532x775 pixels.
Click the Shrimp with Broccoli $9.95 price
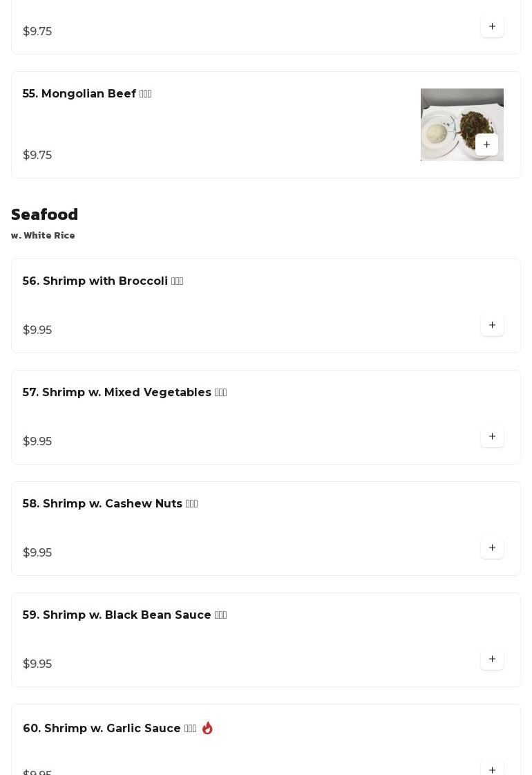click(37, 330)
